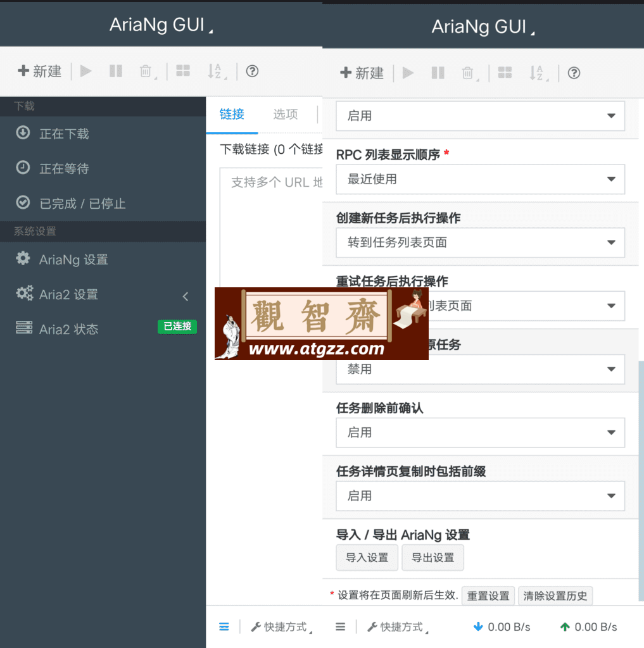Click the 清除设置历史 button
Viewport: 644px width, 648px height.
[555, 596]
